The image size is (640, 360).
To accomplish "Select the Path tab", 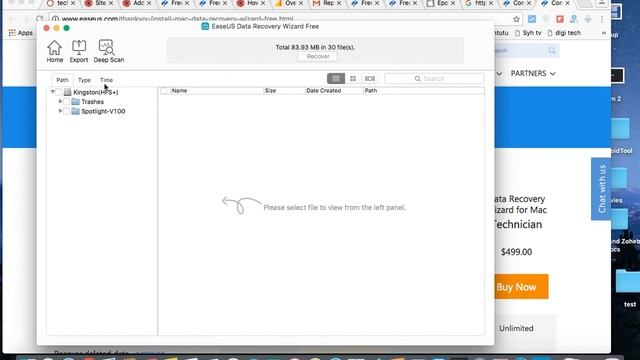I will pos(62,80).
